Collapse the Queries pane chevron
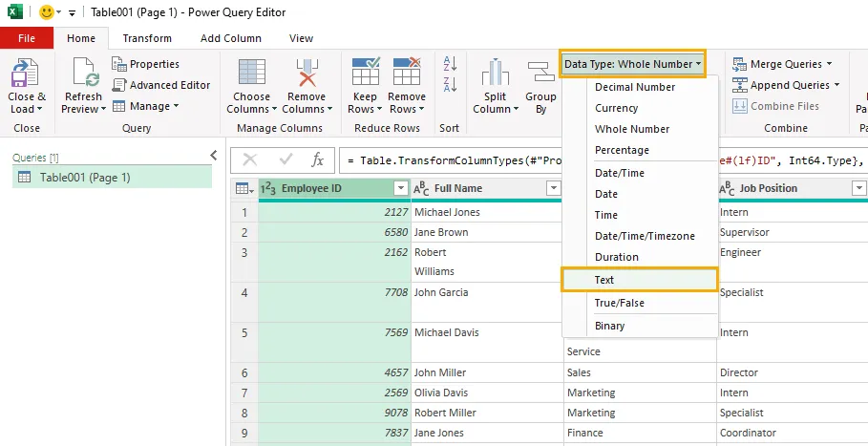Viewport: 868px width, 446px height. (214, 156)
